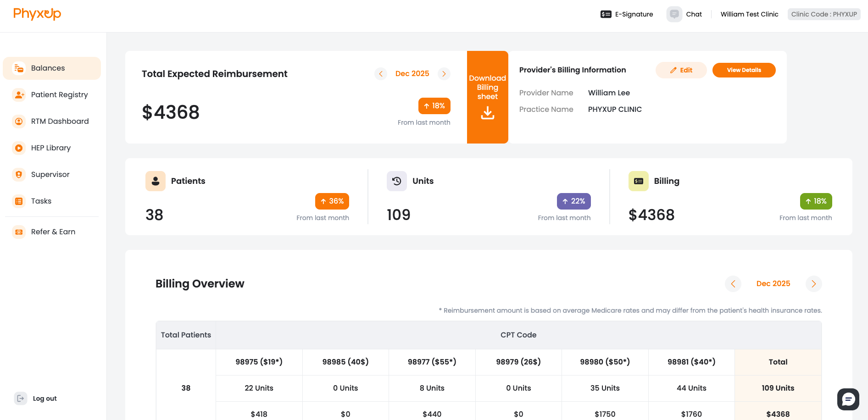Image resolution: width=868 pixels, height=420 pixels.
Task: Click the Units history clock icon
Action: tap(397, 181)
